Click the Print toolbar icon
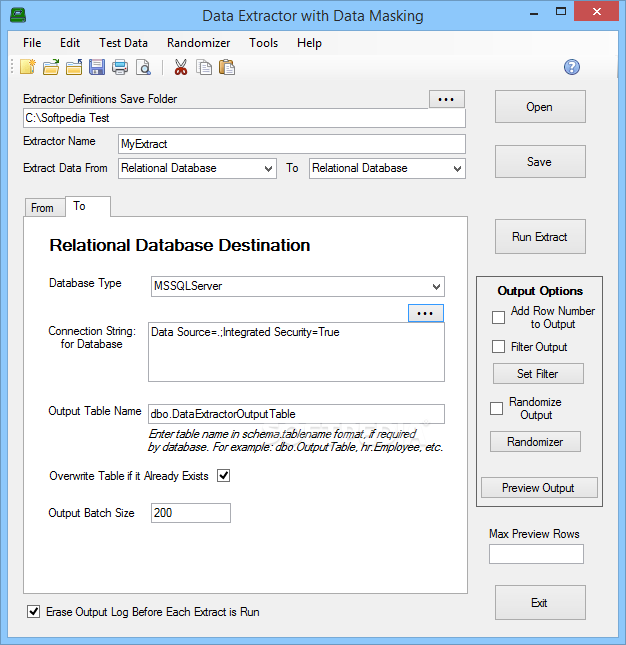 (120, 67)
